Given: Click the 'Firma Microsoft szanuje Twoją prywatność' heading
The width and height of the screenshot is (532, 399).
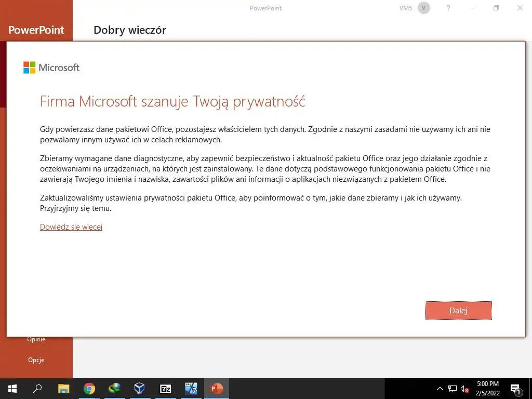Looking at the screenshot, I should click(x=172, y=101).
